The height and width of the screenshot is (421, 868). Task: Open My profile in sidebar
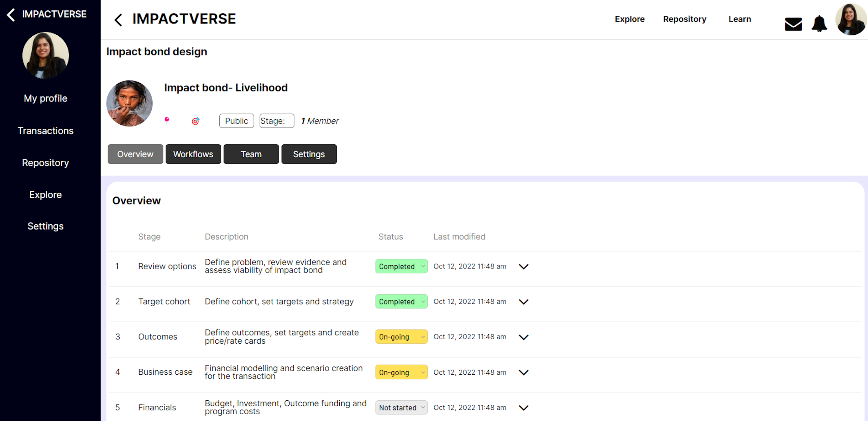[45, 98]
